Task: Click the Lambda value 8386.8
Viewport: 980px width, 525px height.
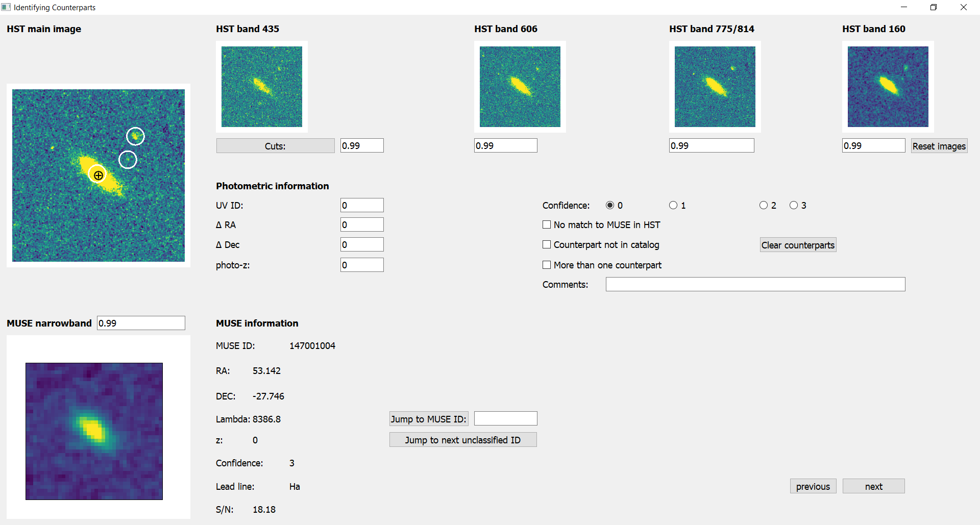Action: (x=266, y=419)
